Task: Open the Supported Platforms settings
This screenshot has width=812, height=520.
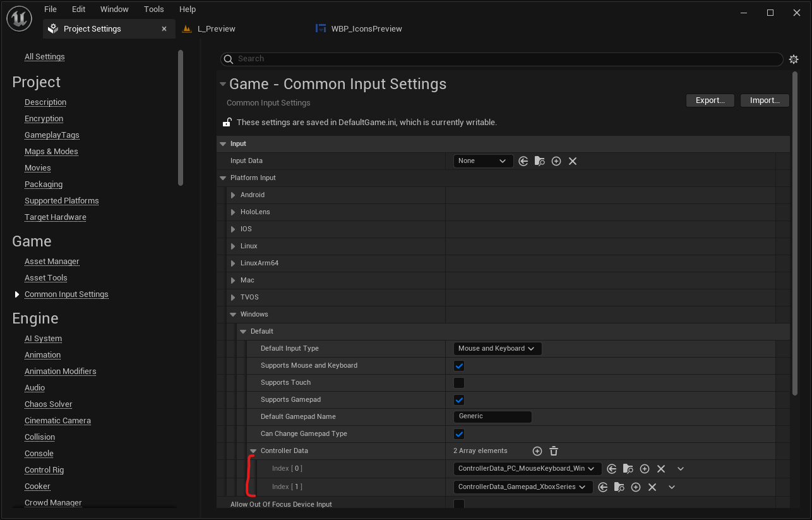Action: pyautogui.click(x=62, y=201)
